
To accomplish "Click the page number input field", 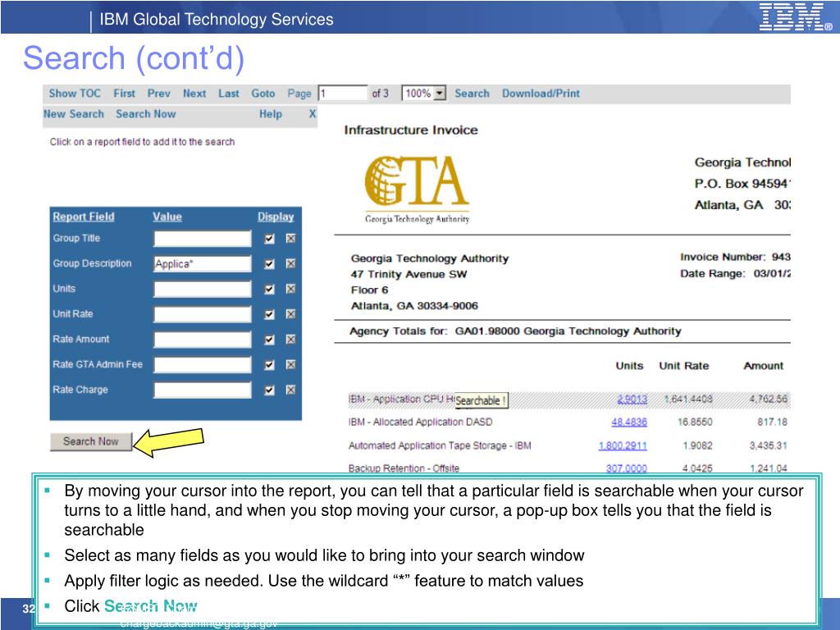I will click(x=343, y=94).
